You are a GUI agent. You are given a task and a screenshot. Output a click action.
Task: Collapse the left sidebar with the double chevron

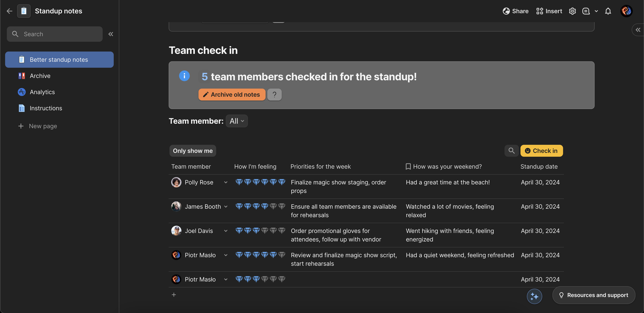tap(111, 34)
